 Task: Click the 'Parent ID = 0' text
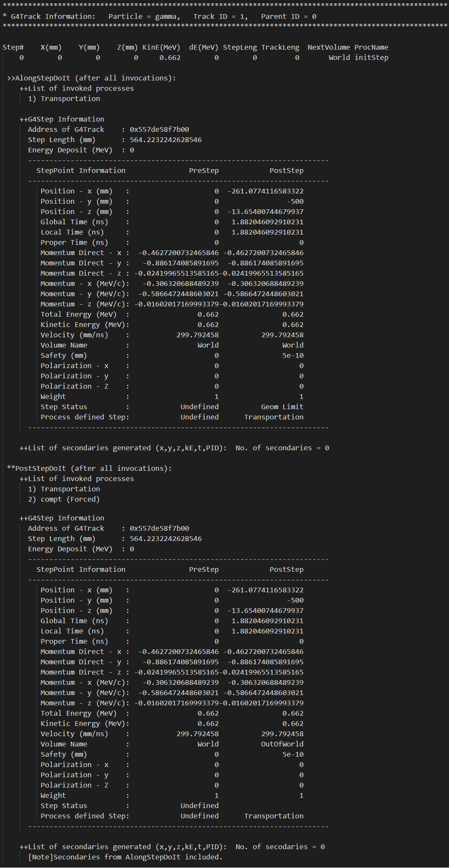pos(288,16)
